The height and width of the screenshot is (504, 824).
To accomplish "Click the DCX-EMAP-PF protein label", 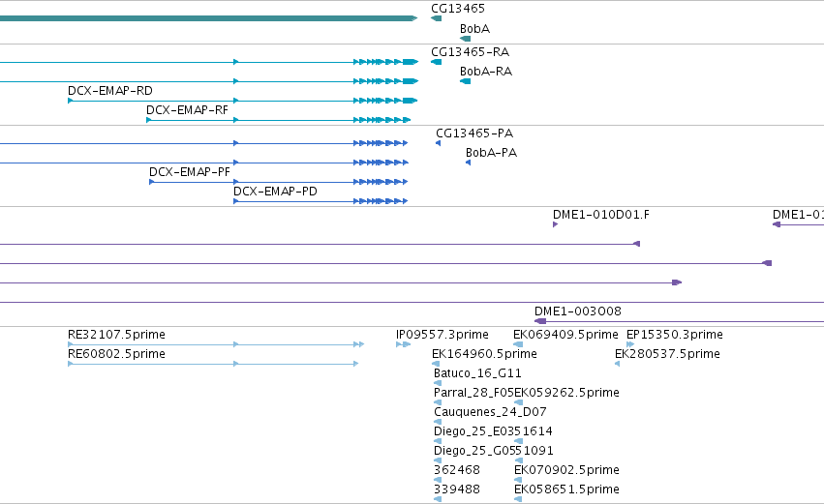I will coord(190,172).
